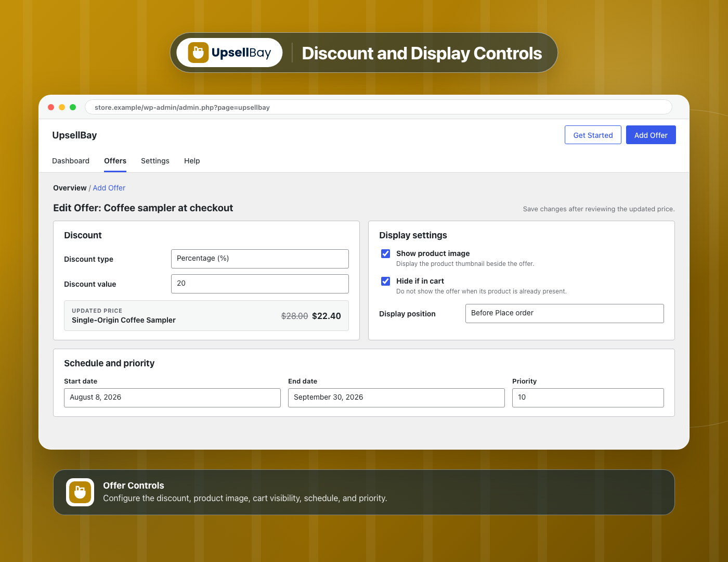Open the Settings tab
728x562 pixels.
tap(155, 161)
